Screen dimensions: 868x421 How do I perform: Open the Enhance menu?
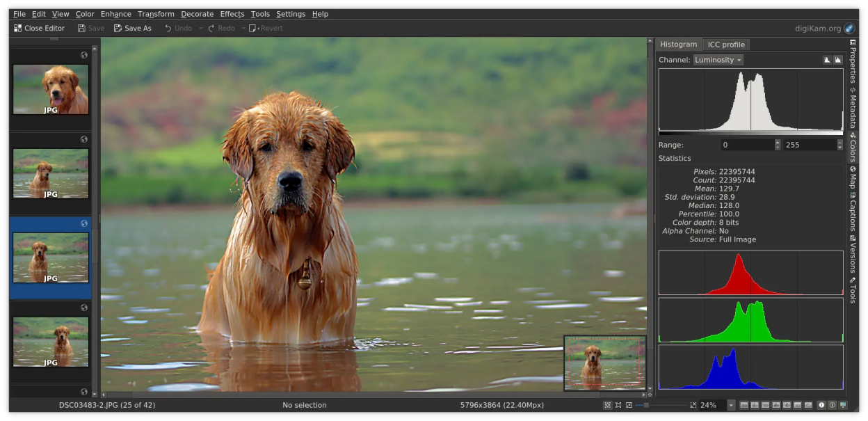click(x=115, y=14)
